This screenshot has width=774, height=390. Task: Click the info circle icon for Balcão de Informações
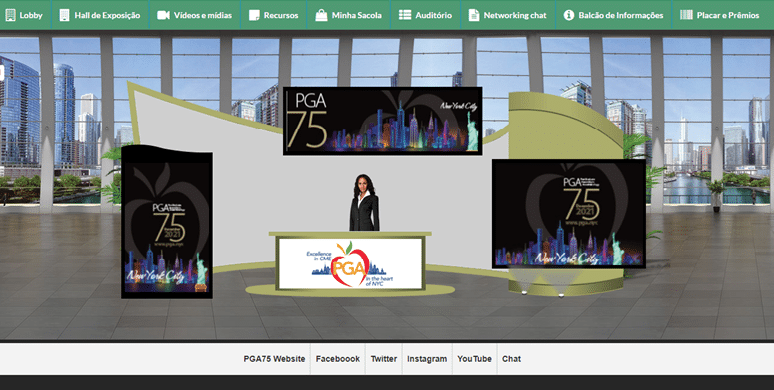[569, 15]
